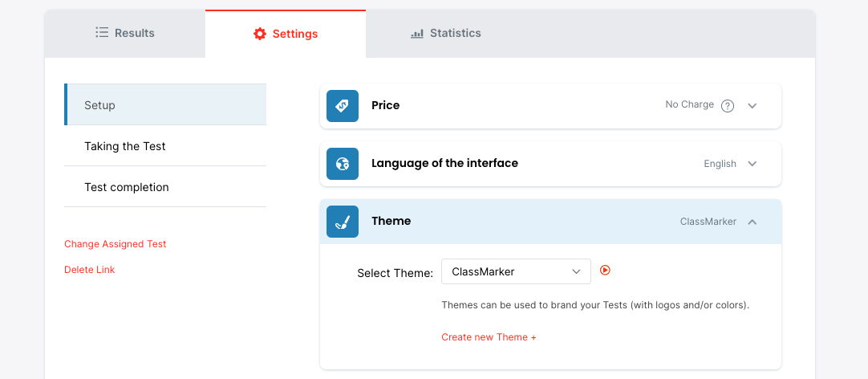Image resolution: width=868 pixels, height=379 pixels.
Task: Click Create new Theme + link
Action: (489, 337)
